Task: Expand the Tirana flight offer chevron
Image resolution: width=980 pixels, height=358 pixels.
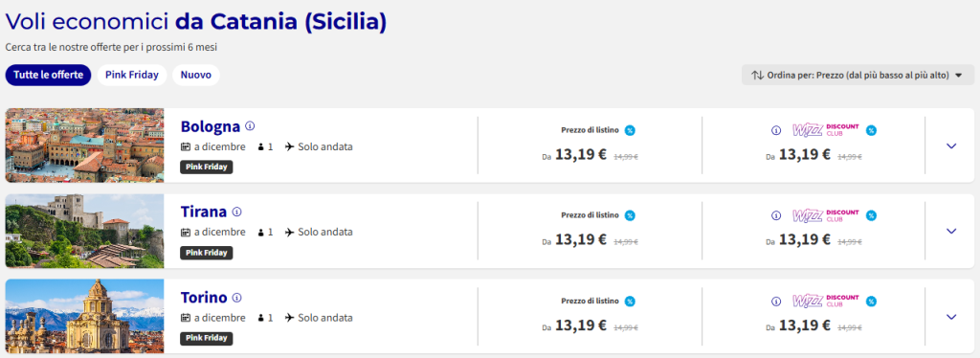Action: click(951, 232)
